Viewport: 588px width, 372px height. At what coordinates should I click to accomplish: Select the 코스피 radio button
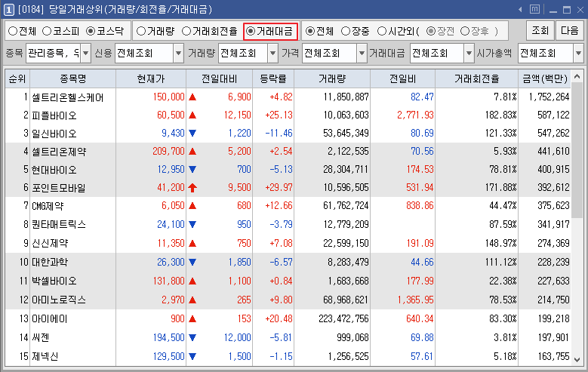tap(47, 31)
